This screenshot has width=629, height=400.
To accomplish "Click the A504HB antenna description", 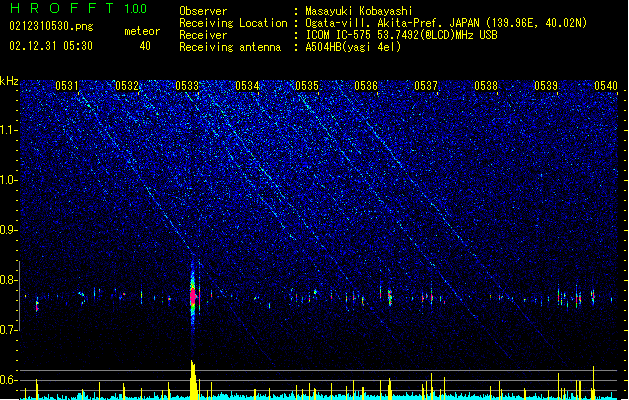I will click(x=353, y=47).
